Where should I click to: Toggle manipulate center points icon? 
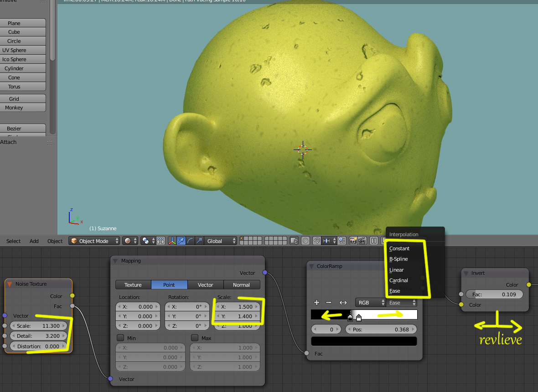point(160,241)
